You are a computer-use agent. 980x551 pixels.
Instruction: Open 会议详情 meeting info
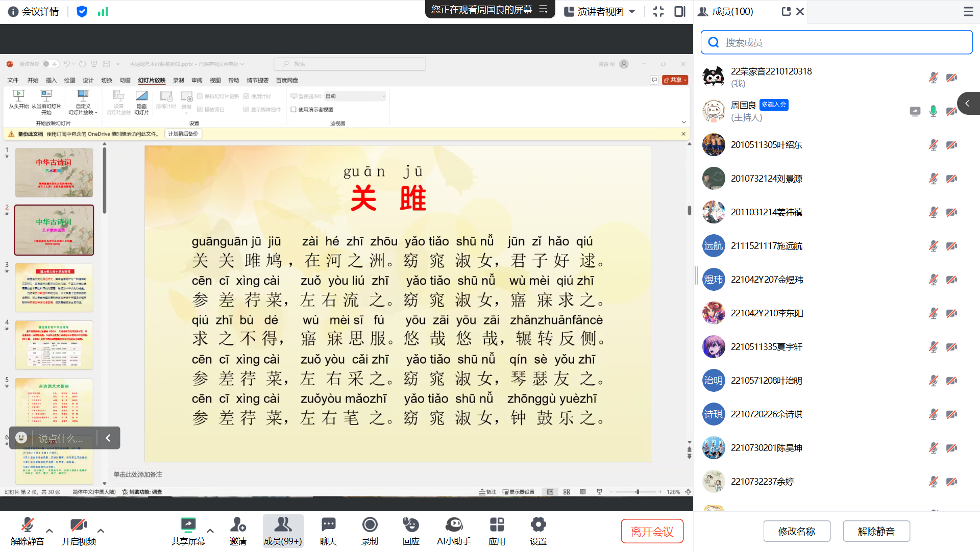(34, 11)
